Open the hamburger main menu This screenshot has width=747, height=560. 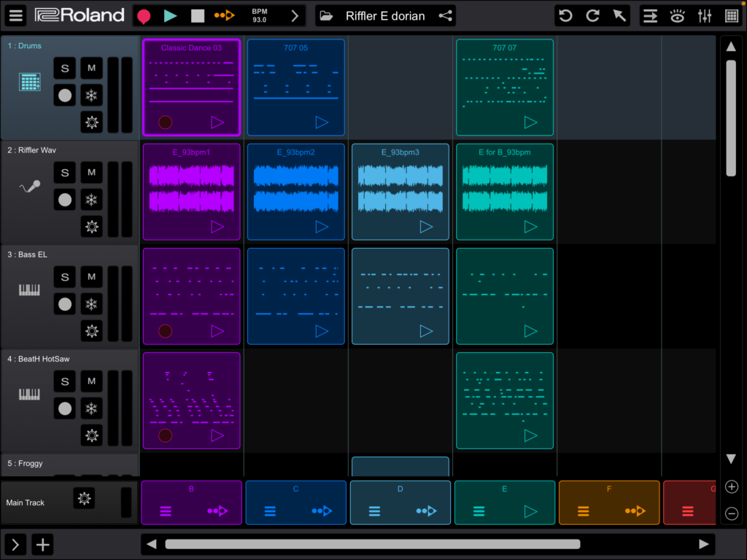click(16, 15)
